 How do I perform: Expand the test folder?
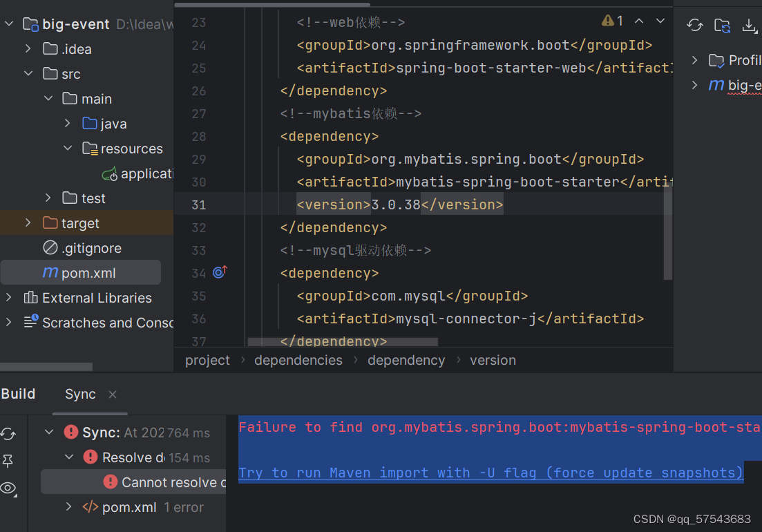tap(48, 198)
